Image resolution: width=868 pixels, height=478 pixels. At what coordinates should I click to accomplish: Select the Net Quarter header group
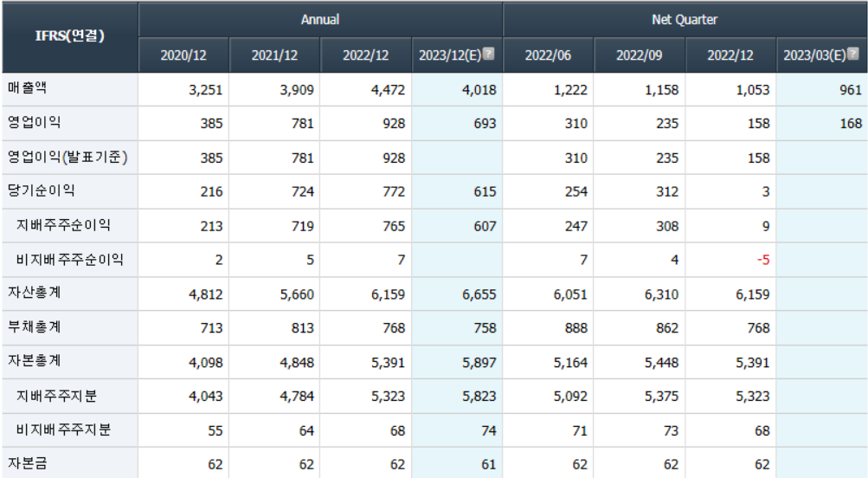685,19
